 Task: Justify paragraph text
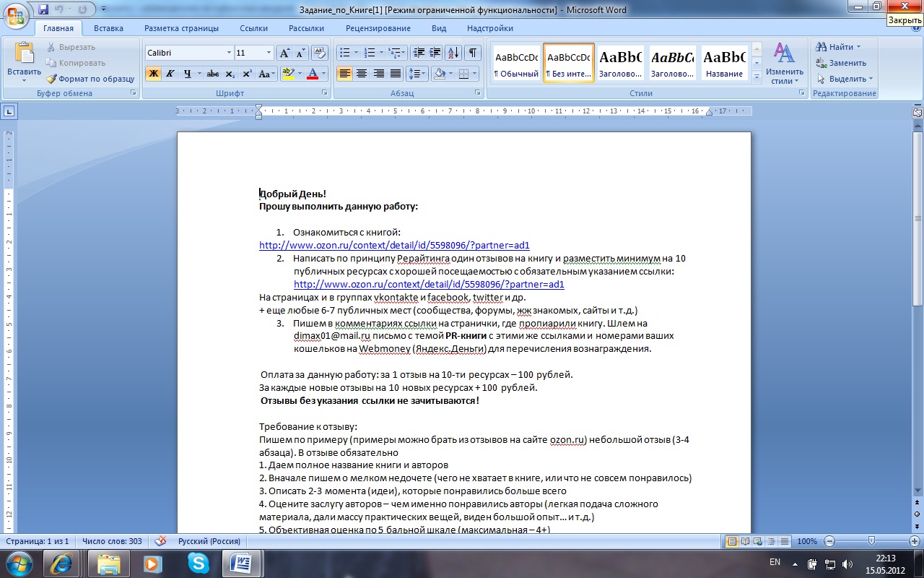point(395,74)
